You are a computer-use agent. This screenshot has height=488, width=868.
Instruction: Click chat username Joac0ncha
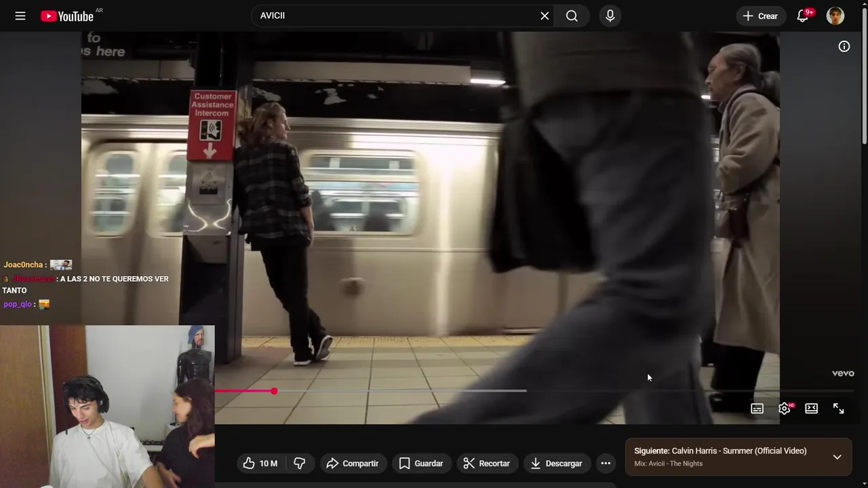23,265
